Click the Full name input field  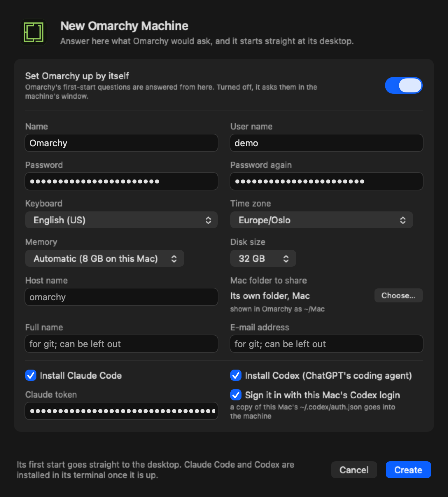pos(121,344)
